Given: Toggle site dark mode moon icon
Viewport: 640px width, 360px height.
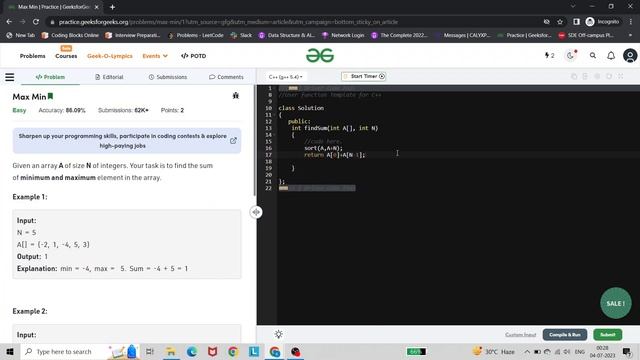Looking at the screenshot, I should pyautogui.click(x=571, y=56).
